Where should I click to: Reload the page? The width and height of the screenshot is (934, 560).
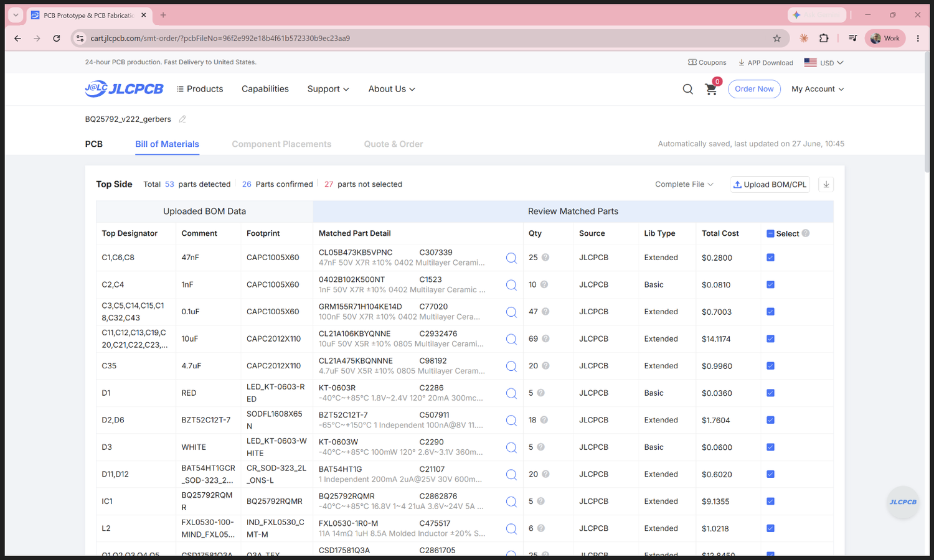point(57,39)
